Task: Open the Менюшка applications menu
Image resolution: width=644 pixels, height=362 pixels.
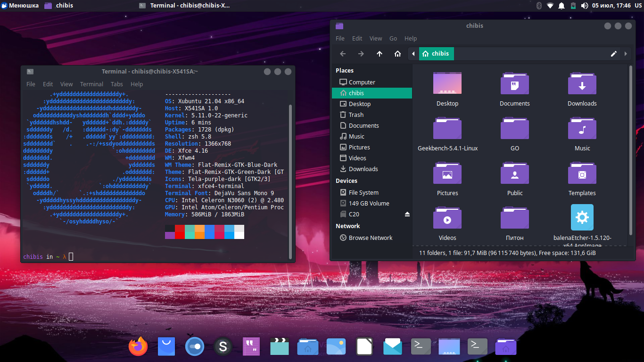Action: tap(20, 6)
